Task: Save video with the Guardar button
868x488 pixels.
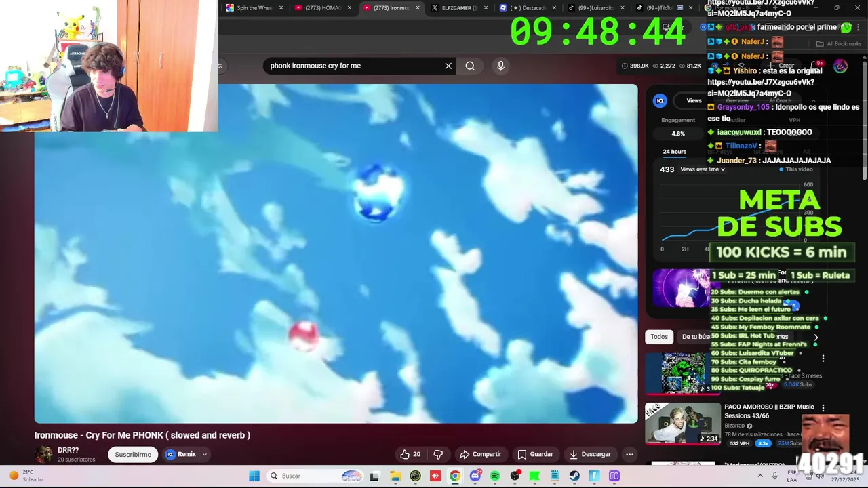Action: coord(535,454)
